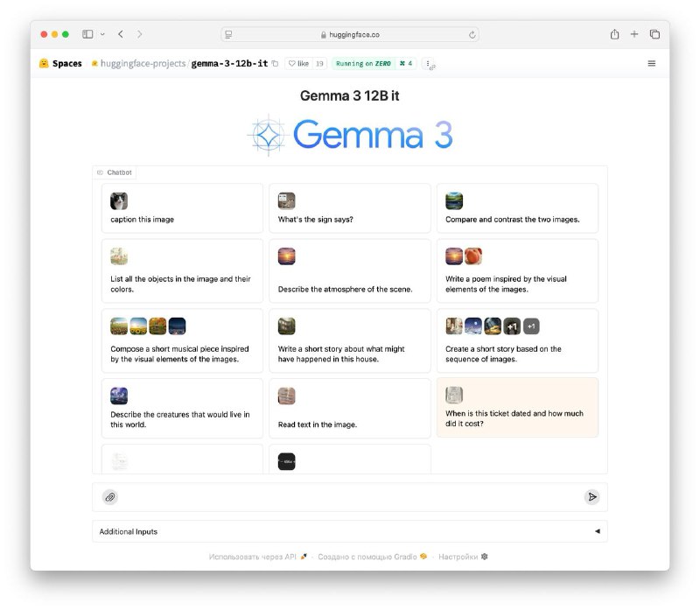This screenshot has width=700, height=610.
Task: Click the huggingface.co address bar
Action: tap(350, 34)
